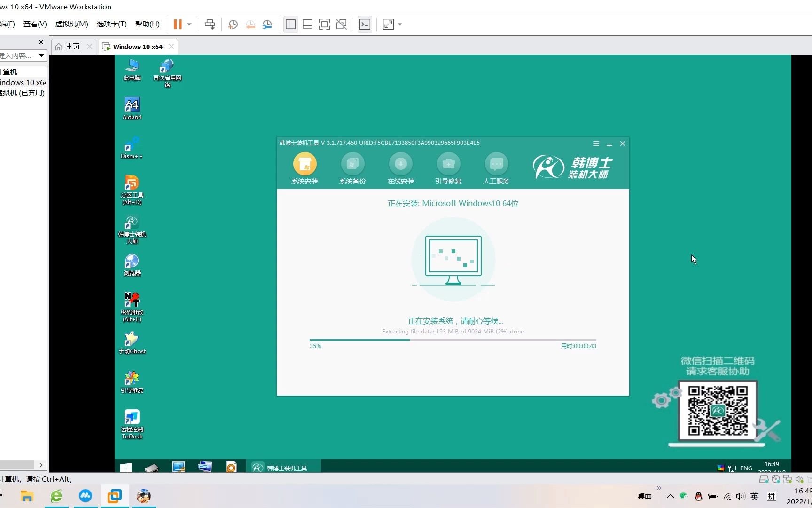Launch the Aida64 desktop shortcut
Viewport: 812px width, 508px height.
(x=132, y=109)
